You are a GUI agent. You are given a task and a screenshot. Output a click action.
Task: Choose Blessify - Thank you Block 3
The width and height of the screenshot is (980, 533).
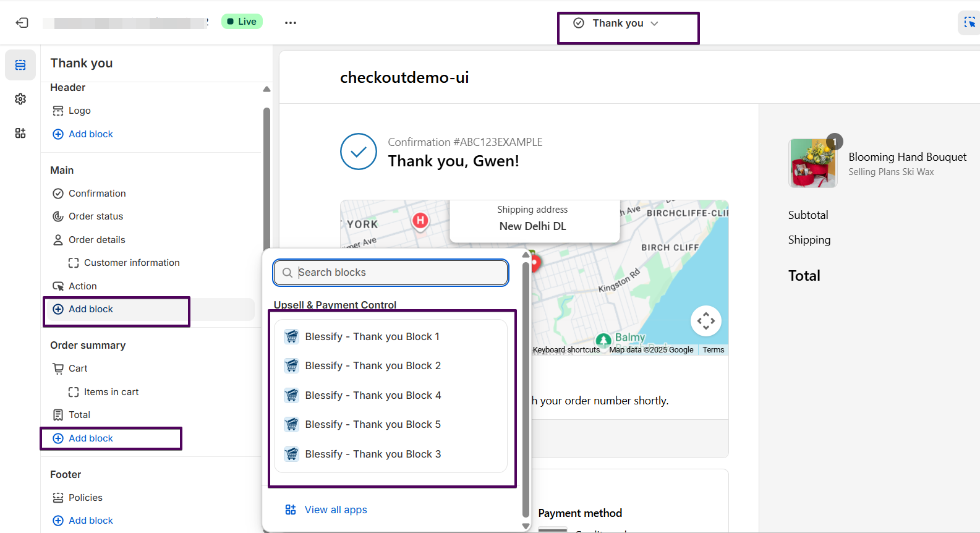(x=372, y=454)
